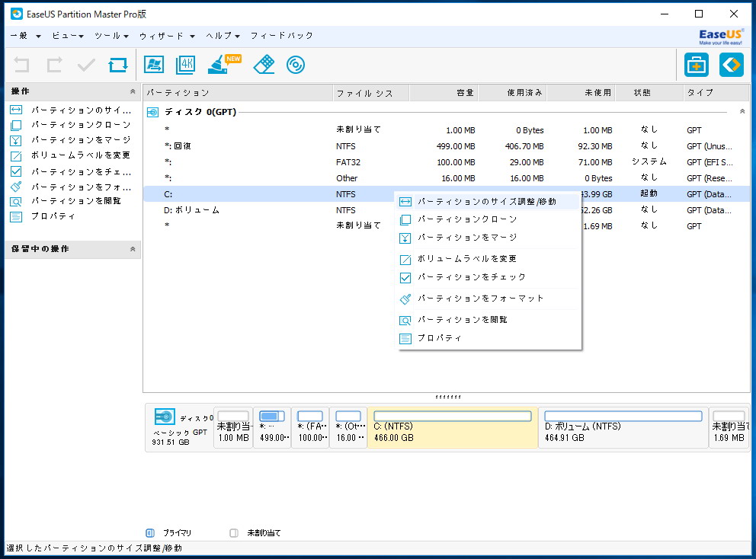Click the Disk 0 (GPT) header icon
The width and height of the screenshot is (756, 559).
point(152,112)
